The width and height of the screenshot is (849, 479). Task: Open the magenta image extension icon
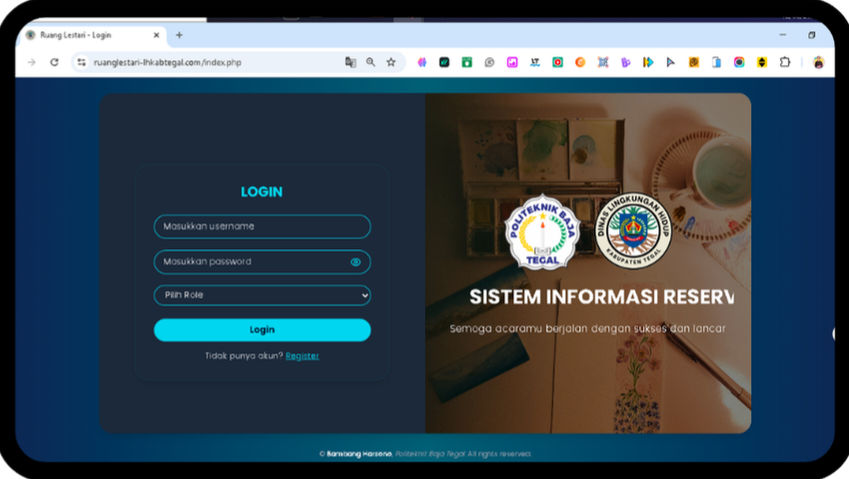(x=512, y=62)
